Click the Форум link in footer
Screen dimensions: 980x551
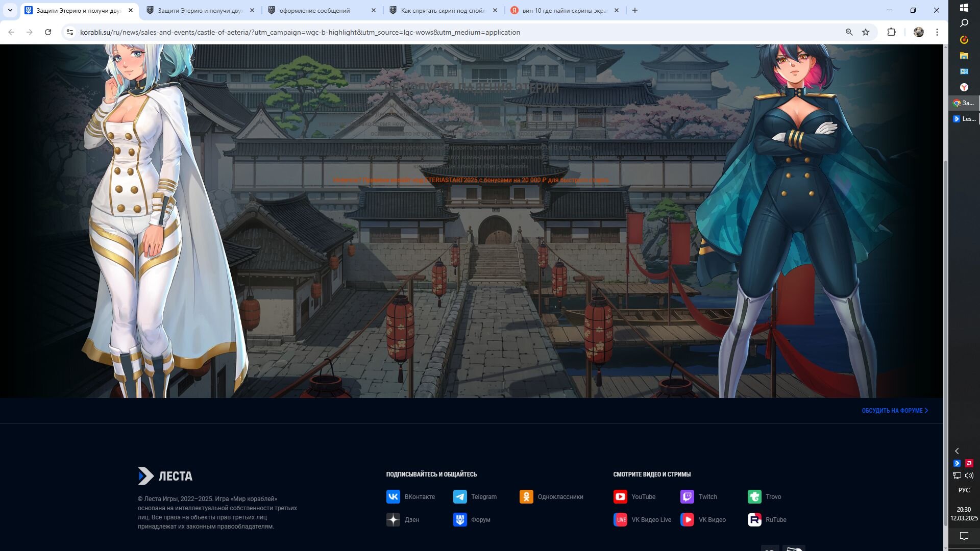coord(480,519)
